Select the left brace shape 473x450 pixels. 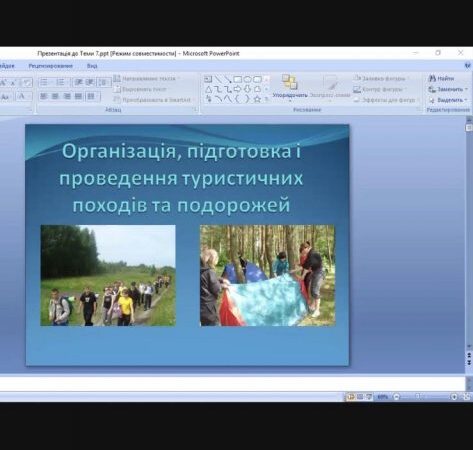coord(237,99)
